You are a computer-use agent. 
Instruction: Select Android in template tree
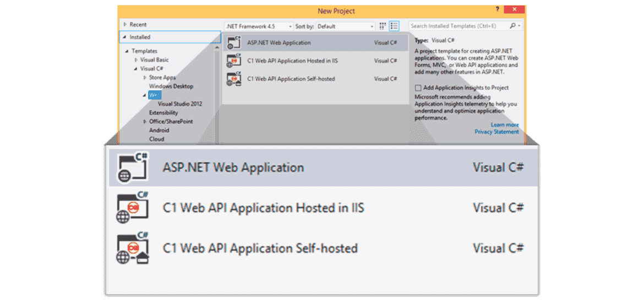click(x=159, y=131)
